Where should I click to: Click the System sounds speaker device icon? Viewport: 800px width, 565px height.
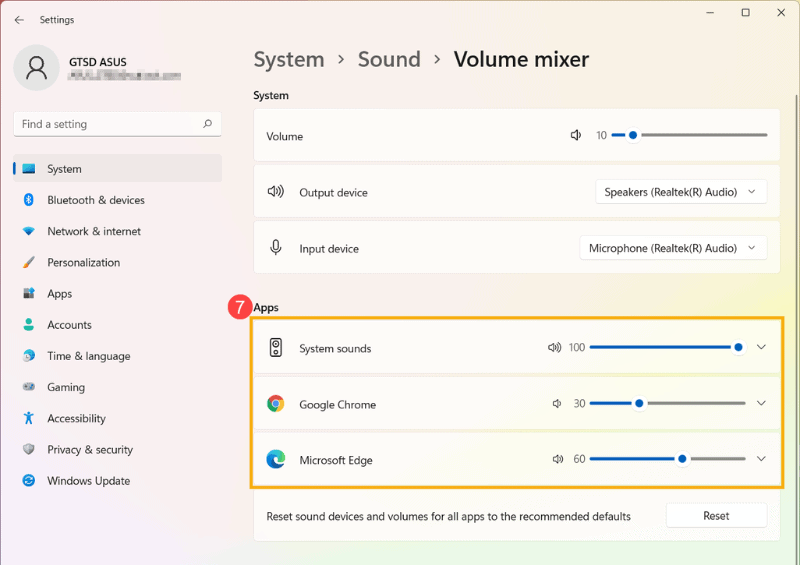(276, 348)
